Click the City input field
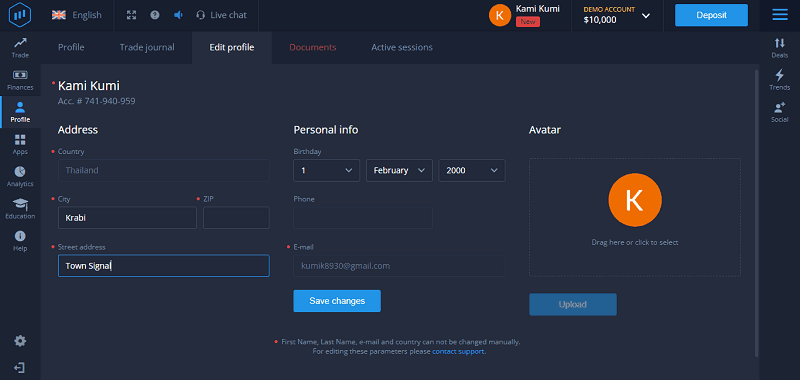 pos(127,218)
